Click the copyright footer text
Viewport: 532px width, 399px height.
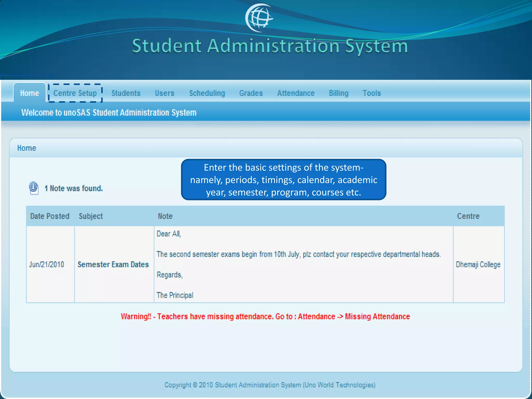270,385
